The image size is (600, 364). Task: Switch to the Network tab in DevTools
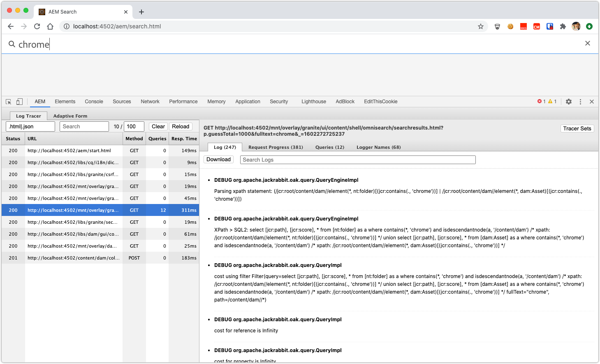(x=150, y=102)
